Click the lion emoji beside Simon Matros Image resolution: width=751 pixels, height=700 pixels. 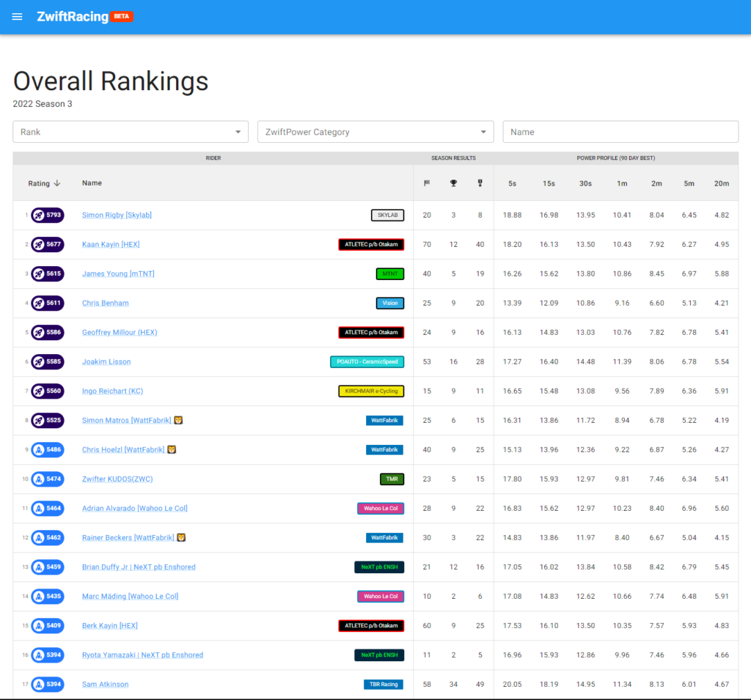[x=178, y=421]
